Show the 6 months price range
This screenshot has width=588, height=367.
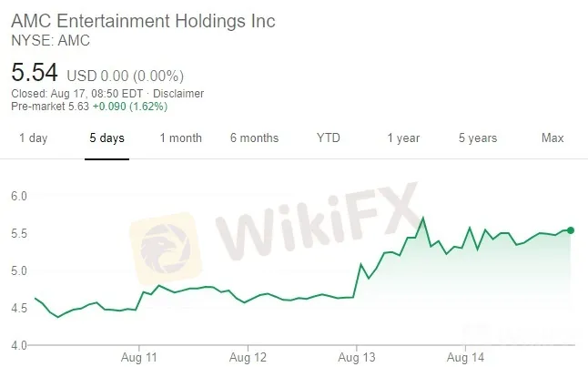(254, 138)
